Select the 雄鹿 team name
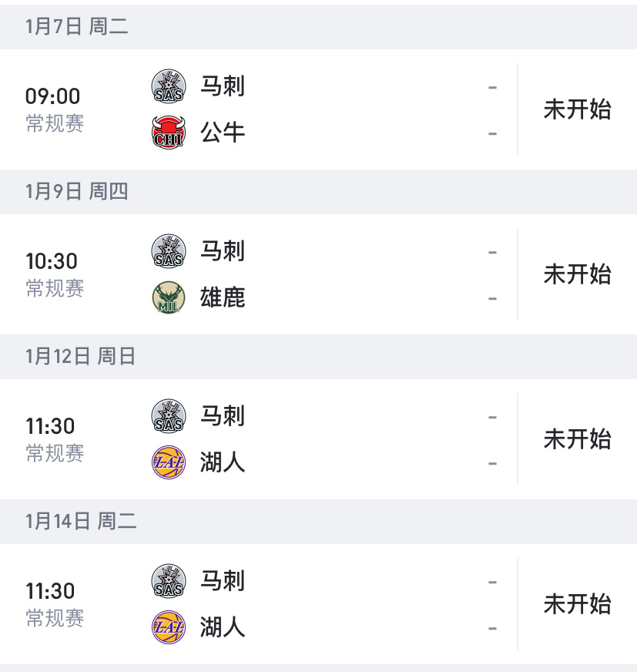637x672 pixels. pos(223,297)
